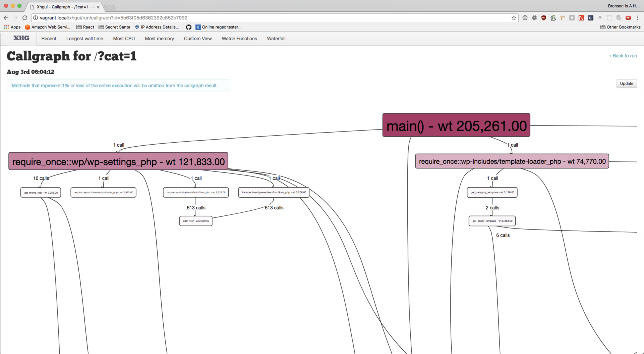Expand the Other Bookmarks folder
644x354 pixels.
pos(620,27)
